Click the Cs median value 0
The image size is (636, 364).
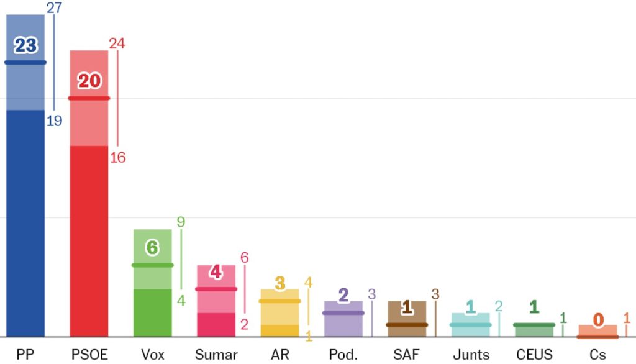(597, 320)
